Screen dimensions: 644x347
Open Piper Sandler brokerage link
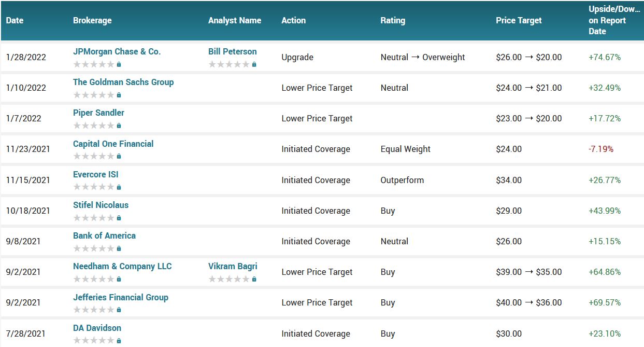point(98,113)
